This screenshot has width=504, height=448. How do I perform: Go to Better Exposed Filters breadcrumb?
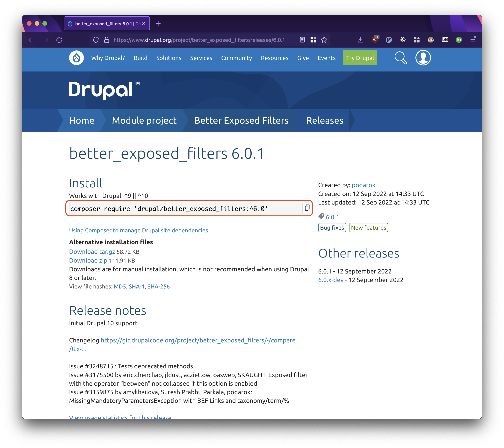(241, 120)
